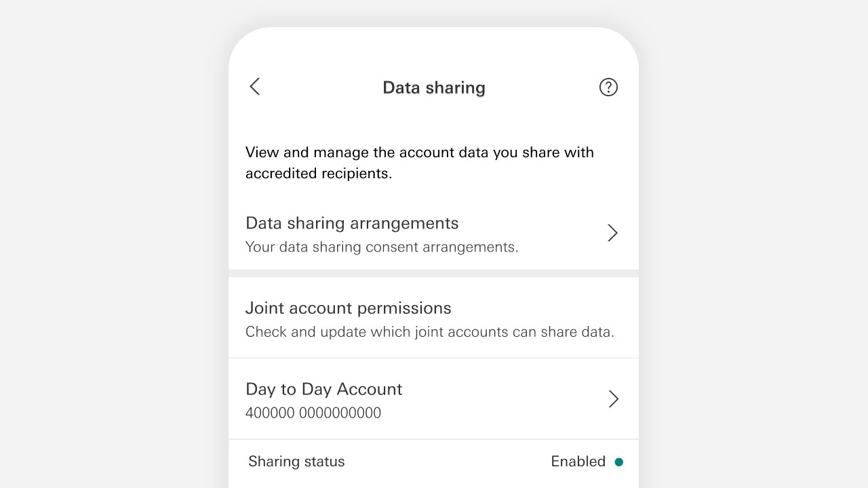
Task: Click the introductory accredited recipients text
Action: [x=419, y=163]
